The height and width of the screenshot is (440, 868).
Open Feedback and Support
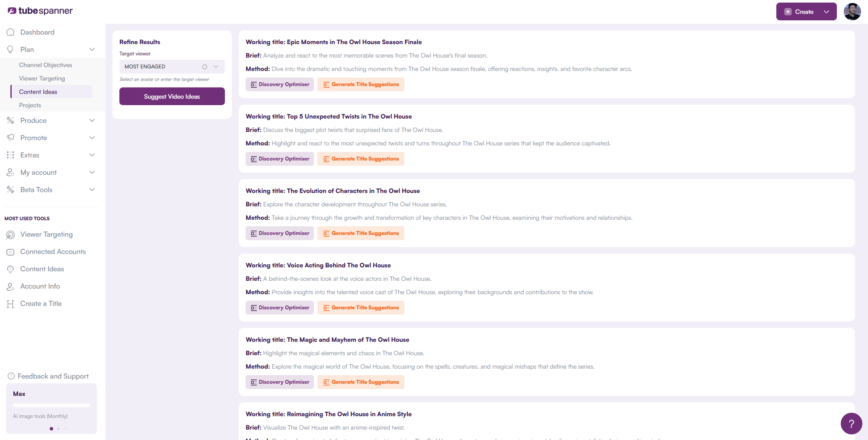pos(53,376)
